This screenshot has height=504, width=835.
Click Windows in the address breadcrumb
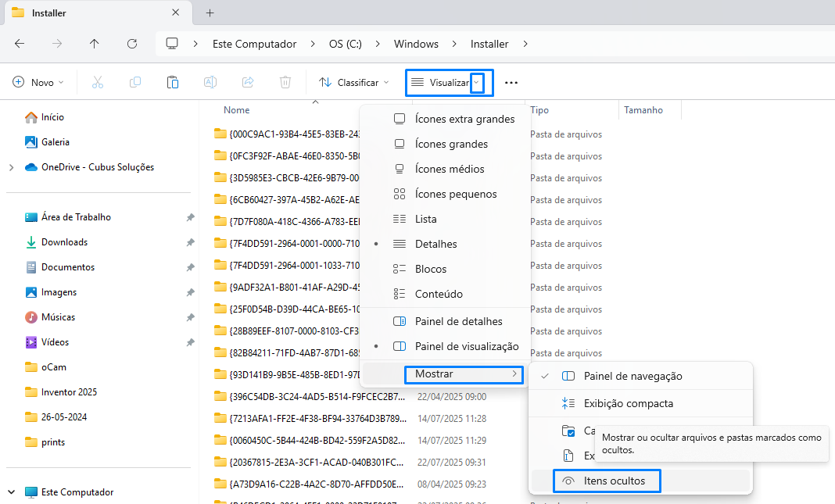(x=416, y=44)
